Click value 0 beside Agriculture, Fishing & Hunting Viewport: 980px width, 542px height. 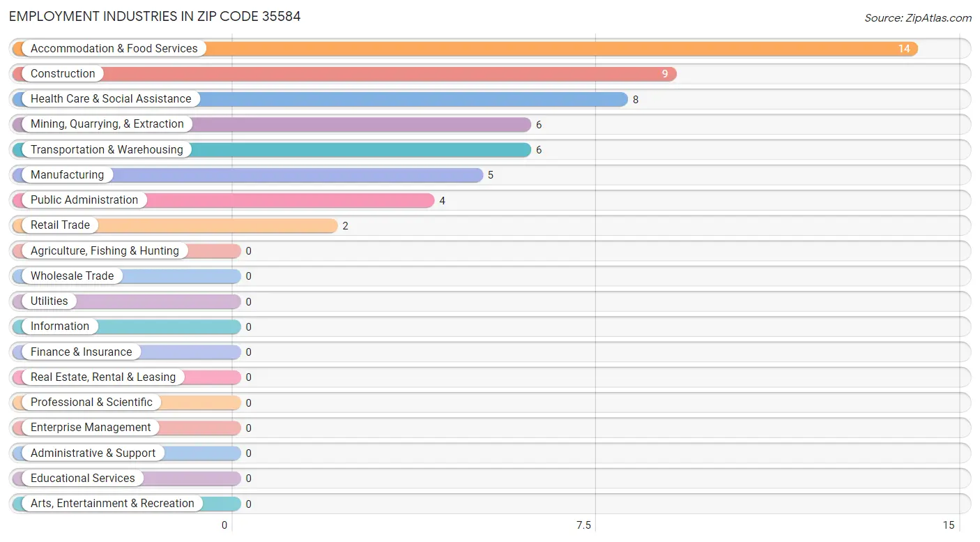click(249, 251)
